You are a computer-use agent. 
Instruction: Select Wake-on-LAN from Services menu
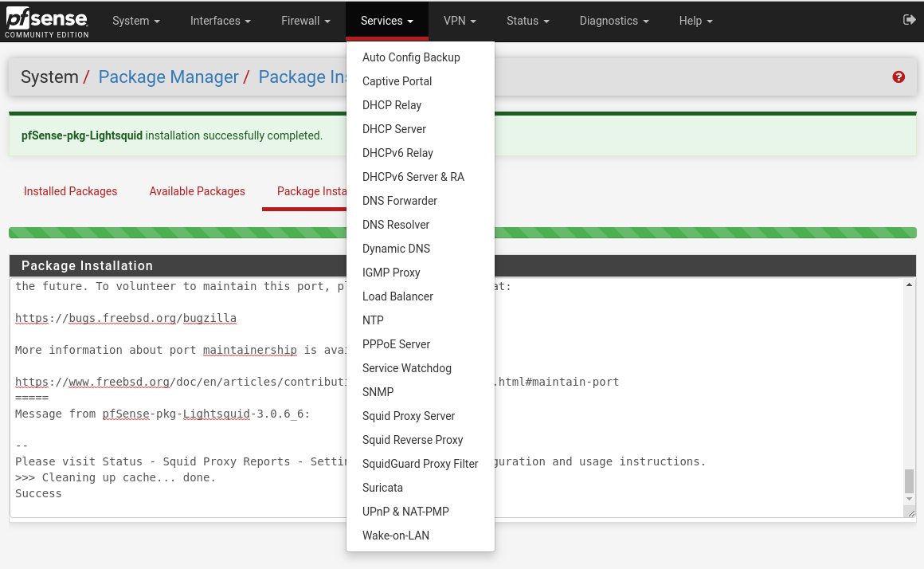pyautogui.click(x=396, y=536)
